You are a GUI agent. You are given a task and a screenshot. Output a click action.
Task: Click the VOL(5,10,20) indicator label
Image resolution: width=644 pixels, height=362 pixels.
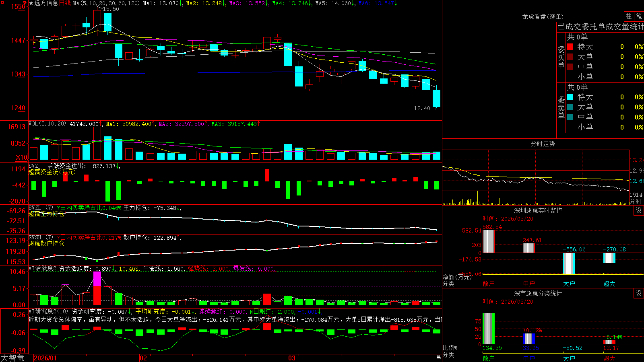point(47,124)
